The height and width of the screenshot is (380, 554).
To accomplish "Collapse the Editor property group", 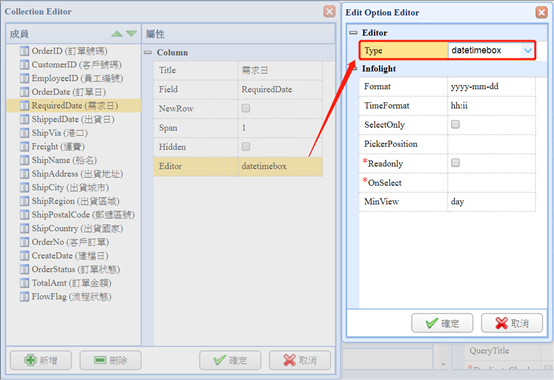I will click(353, 33).
